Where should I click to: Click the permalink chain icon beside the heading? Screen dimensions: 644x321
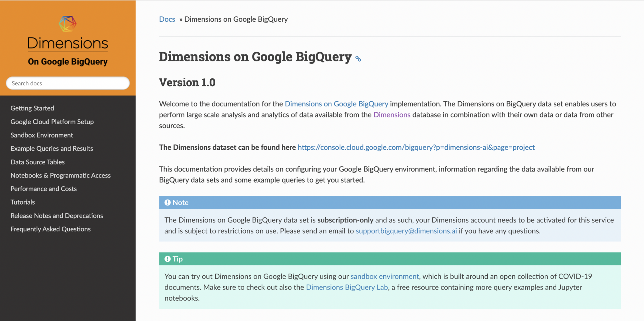pos(358,59)
